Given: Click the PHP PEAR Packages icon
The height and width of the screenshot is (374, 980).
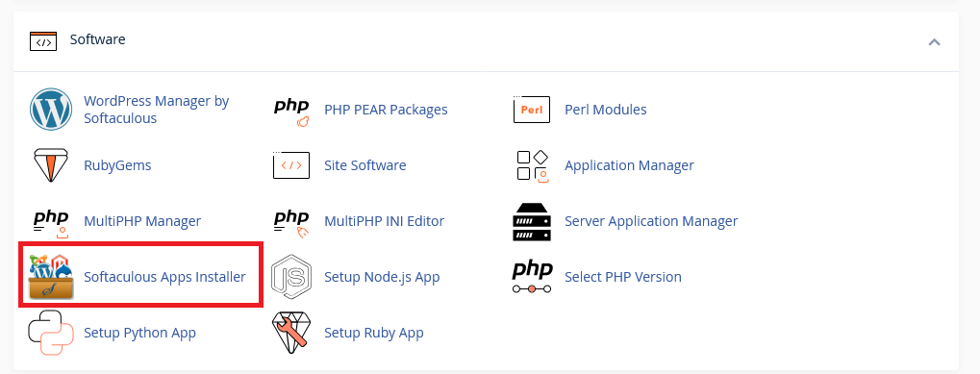Looking at the screenshot, I should (x=291, y=112).
